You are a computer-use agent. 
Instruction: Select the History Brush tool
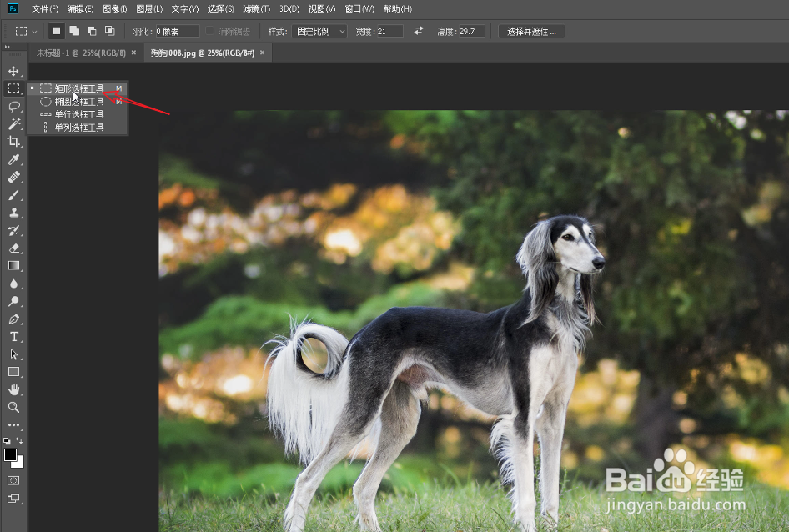13,230
